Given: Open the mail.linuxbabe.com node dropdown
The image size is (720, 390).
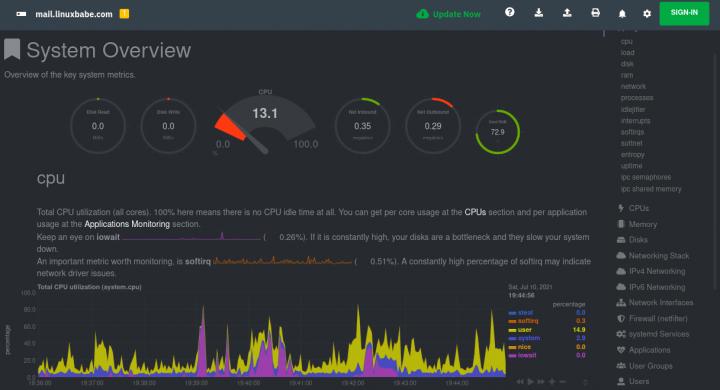Looking at the screenshot, I should click(73, 14).
